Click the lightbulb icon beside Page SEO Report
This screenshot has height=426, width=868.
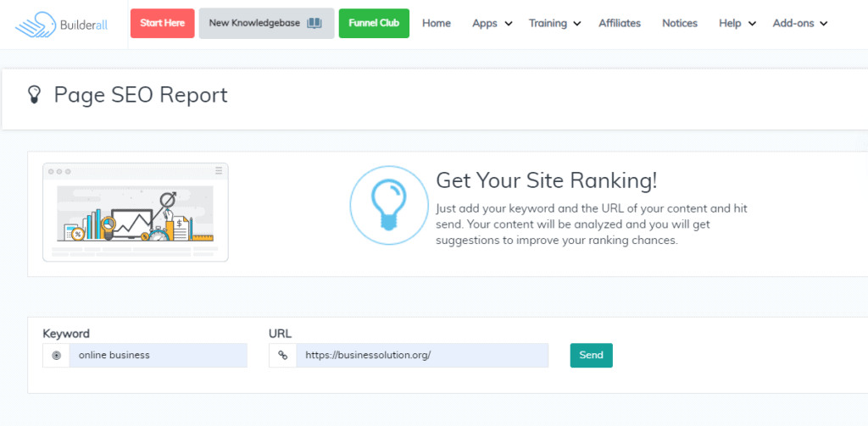[x=34, y=95]
